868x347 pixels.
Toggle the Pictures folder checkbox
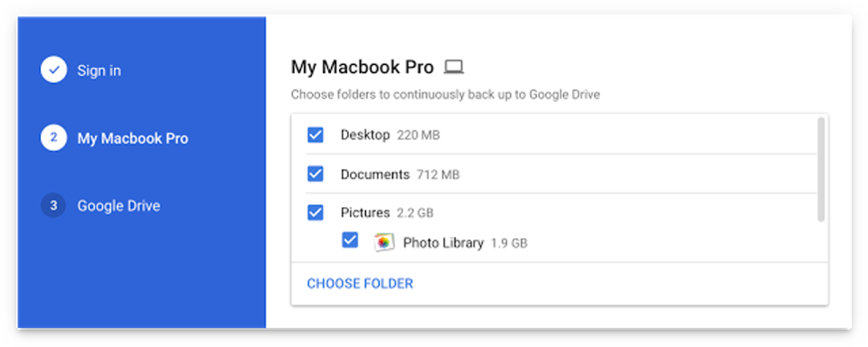[x=316, y=212]
